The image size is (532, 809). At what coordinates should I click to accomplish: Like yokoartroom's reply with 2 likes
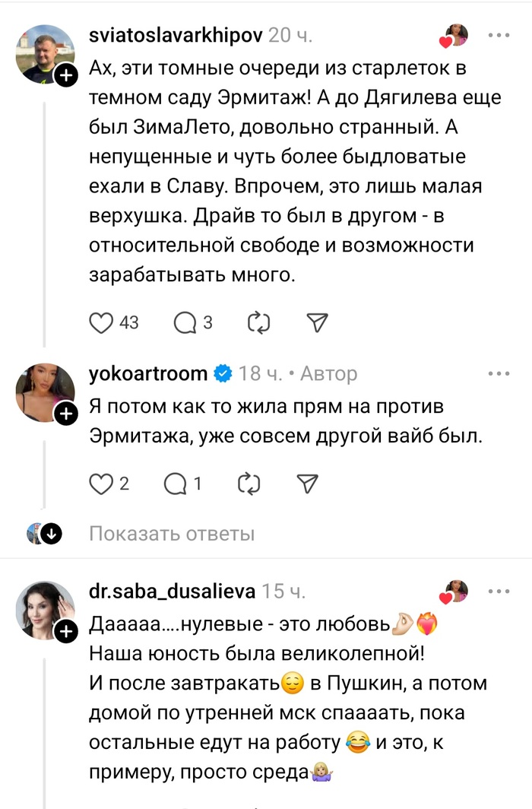coord(101,483)
